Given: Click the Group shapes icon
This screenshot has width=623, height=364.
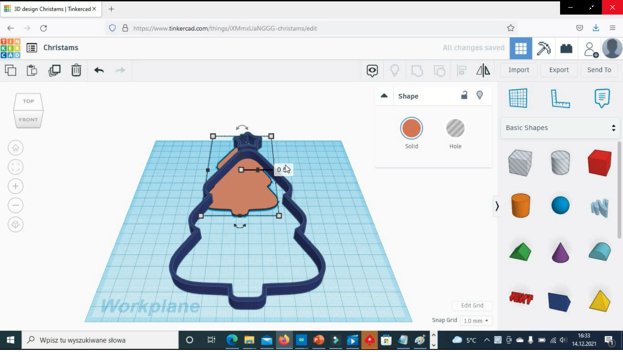Looking at the screenshot, I should pyautogui.click(x=417, y=71).
